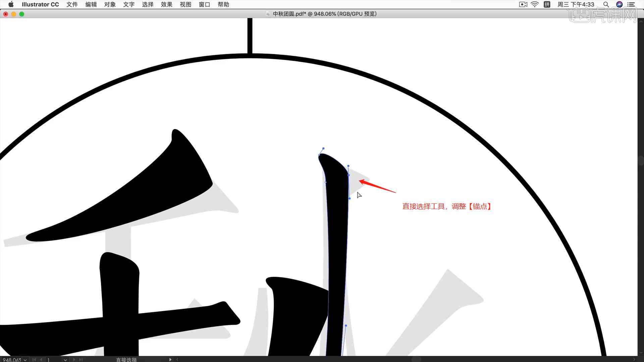The image size is (644, 362).
Task: Open the 编辑 menu
Action: [x=91, y=4]
